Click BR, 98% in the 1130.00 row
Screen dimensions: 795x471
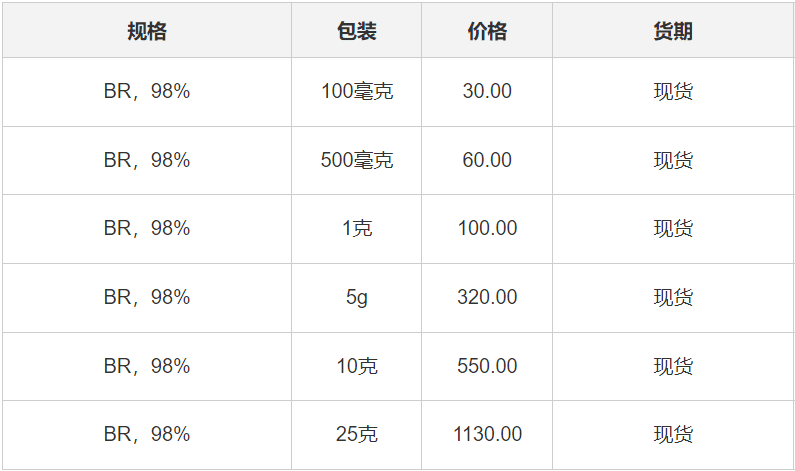(147, 434)
